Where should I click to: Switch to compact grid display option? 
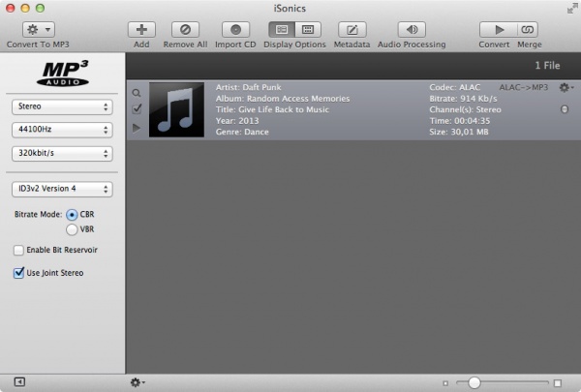coord(308,30)
